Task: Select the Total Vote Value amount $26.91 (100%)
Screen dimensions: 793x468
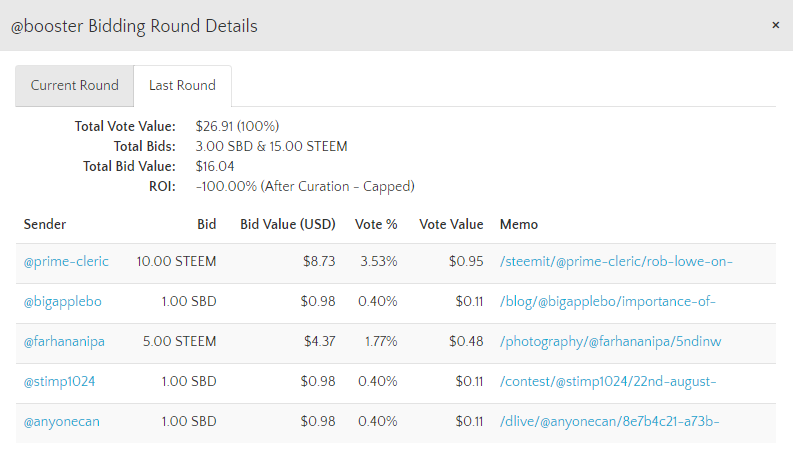Action: [237, 126]
